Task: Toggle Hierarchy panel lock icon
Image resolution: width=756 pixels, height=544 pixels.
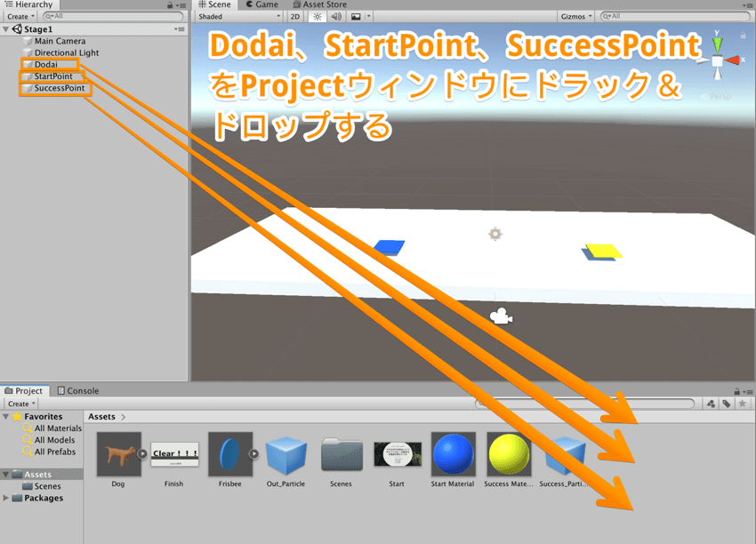Action: click(x=170, y=4)
